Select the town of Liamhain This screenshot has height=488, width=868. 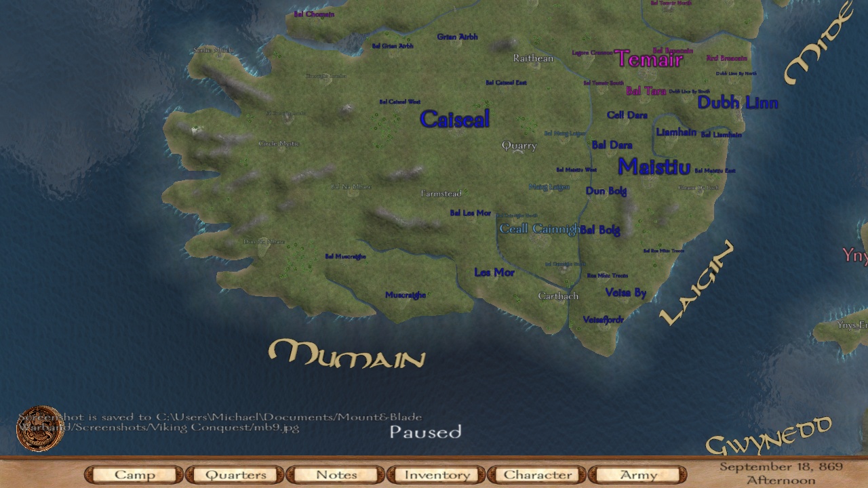(x=678, y=134)
